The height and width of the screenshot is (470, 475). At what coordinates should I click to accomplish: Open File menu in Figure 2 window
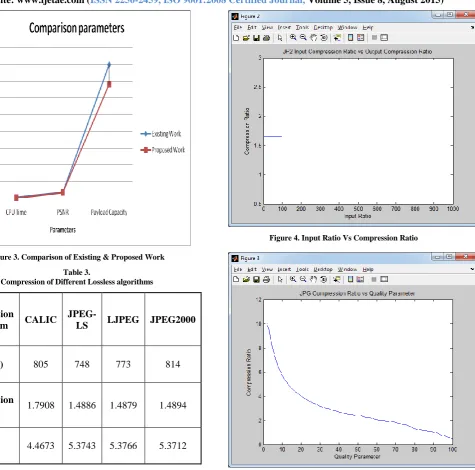238,27
